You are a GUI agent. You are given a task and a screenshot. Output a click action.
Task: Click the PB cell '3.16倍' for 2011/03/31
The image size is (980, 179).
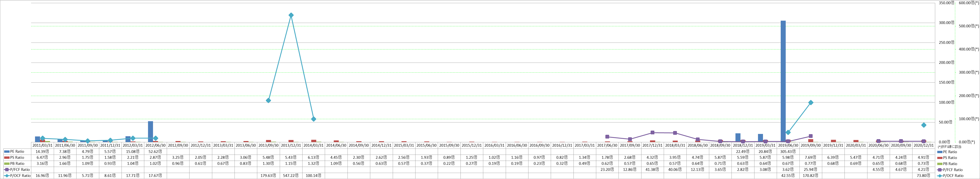tap(43, 164)
